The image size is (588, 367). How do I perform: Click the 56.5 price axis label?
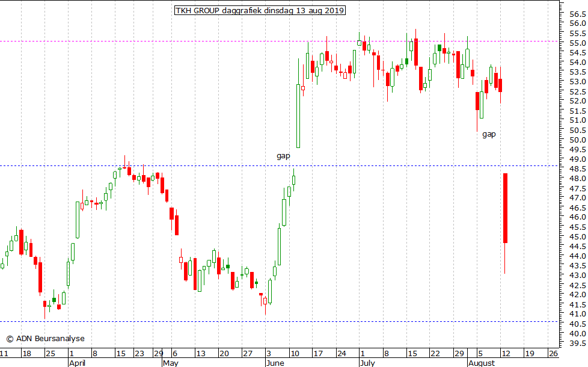pyautogui.click(x=578, y=14)
